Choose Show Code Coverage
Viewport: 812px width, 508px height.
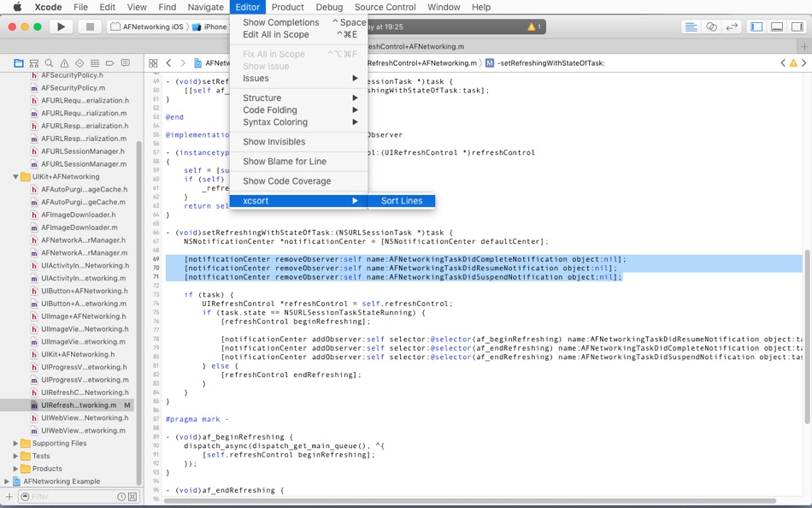298,181
